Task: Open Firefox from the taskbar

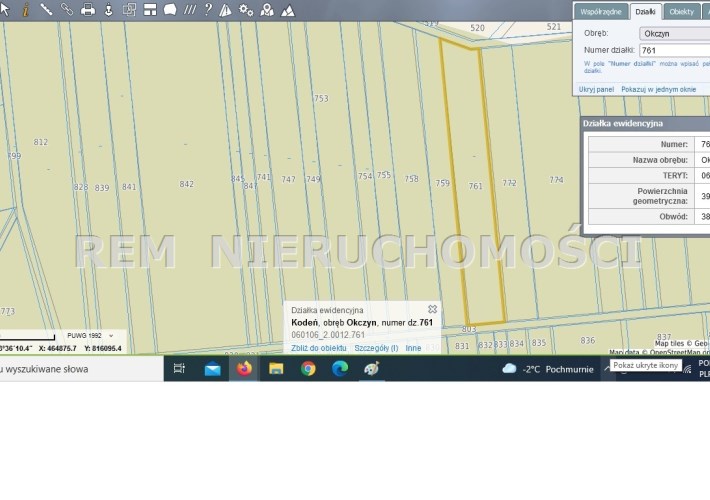Action: click(x=244, y=369)
